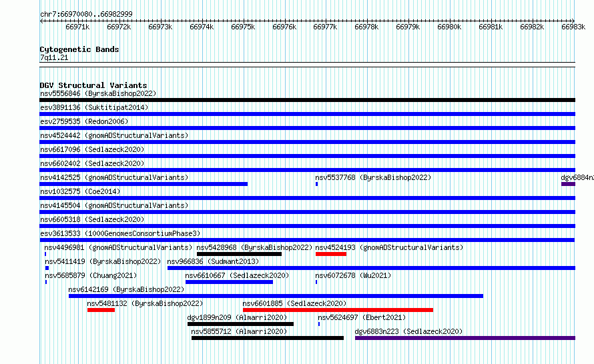Open the nsv6602402 (Sedlazeck2020) variant label
594x364 pixels.
coord(92,163)
